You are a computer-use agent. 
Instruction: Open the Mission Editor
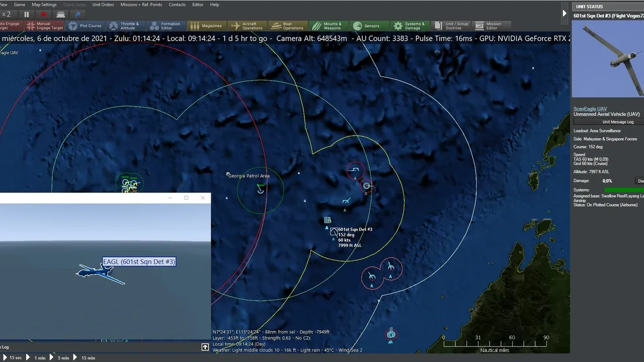(x=488, y=26)
